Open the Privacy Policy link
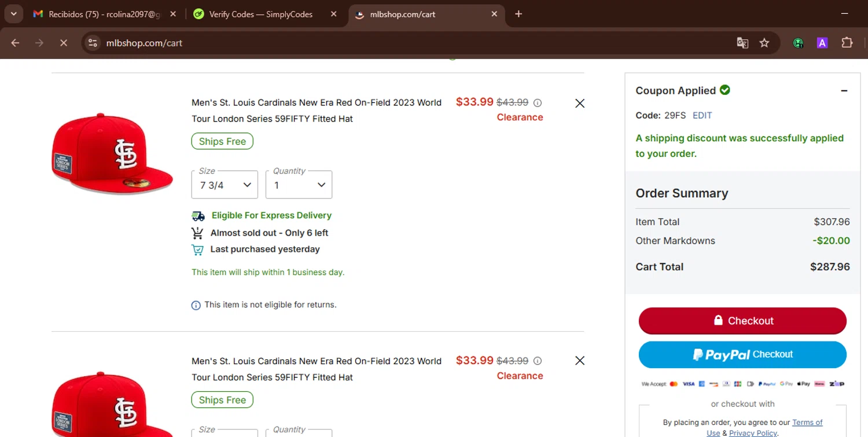This screenshot has height=437, width=868. (753, 433)
